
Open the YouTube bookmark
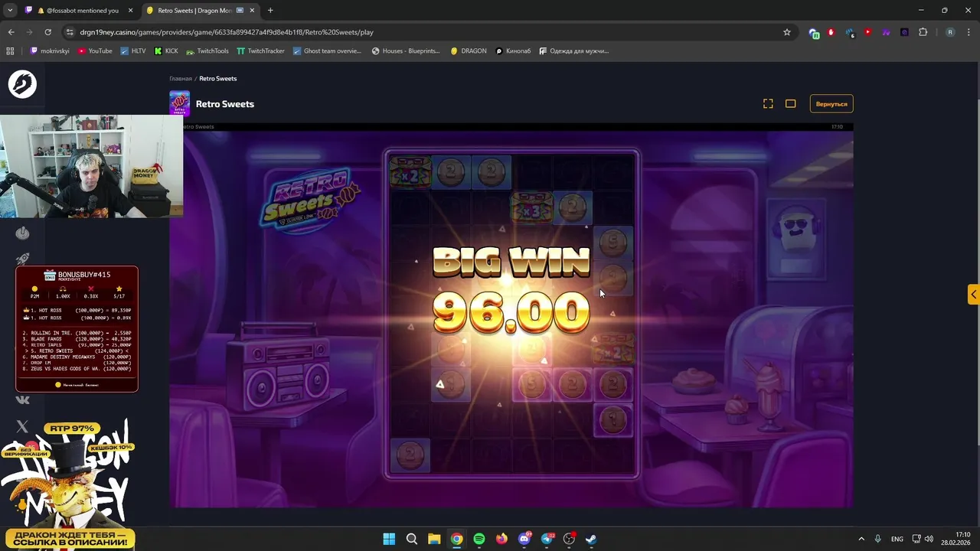95,51
